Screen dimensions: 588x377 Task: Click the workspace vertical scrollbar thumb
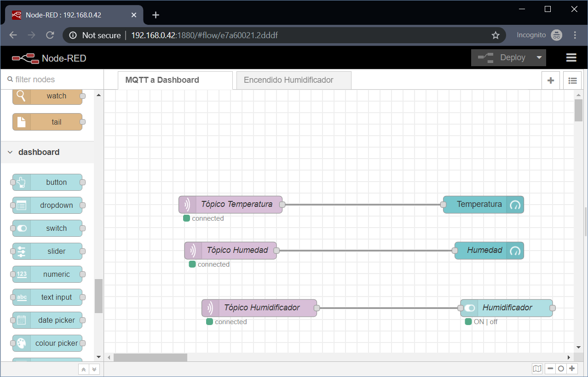coord(579,110)
